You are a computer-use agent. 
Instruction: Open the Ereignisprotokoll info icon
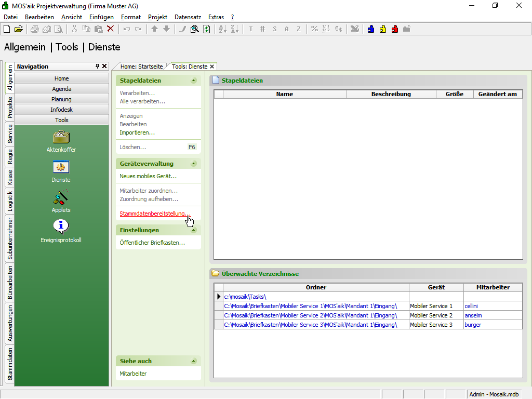61,227
